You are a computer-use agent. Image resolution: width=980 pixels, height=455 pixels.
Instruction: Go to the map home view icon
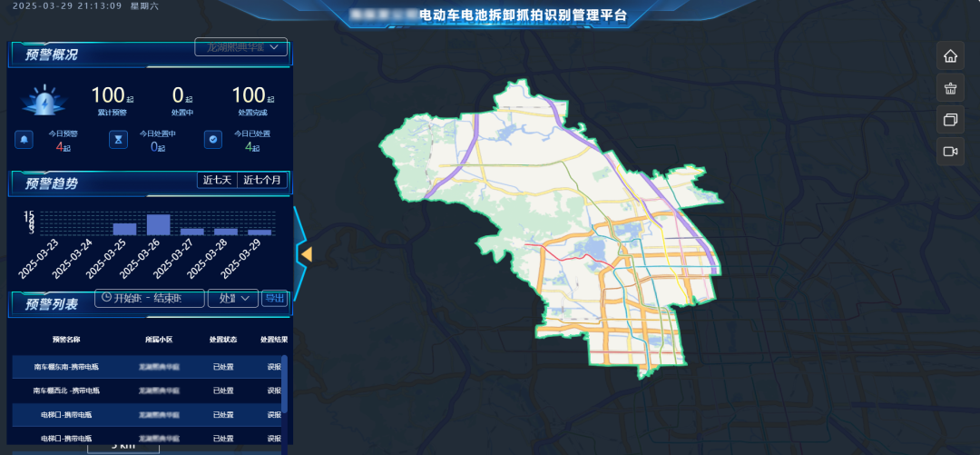(950, 55)
